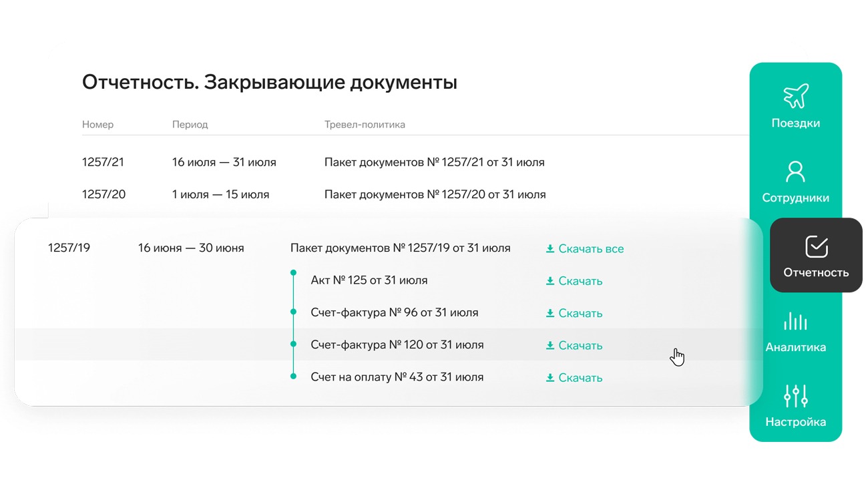This screenshot has height=488, width=868.
Task: Click the bar chart icon for Аналитика
Action: [x=795, y=321]
